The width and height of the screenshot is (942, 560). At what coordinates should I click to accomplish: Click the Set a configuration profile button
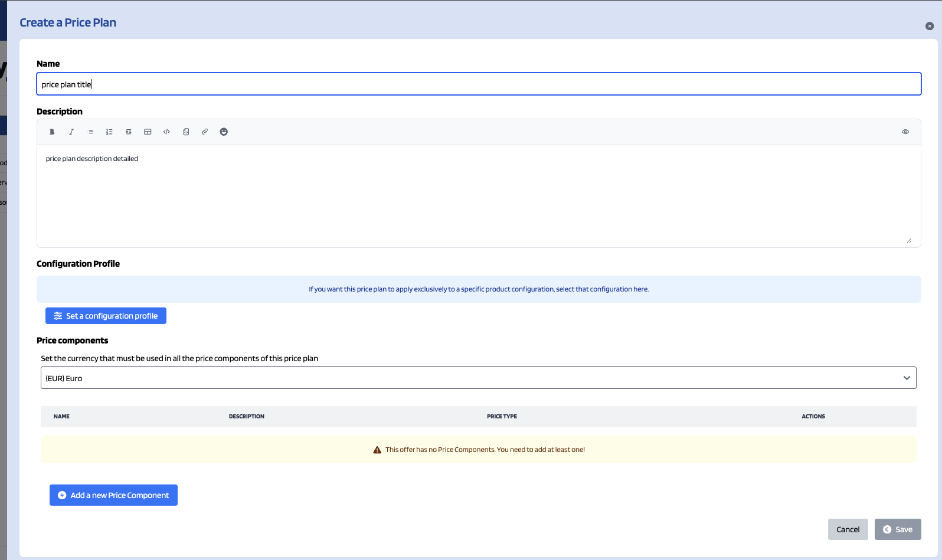[x=106, y=316]
